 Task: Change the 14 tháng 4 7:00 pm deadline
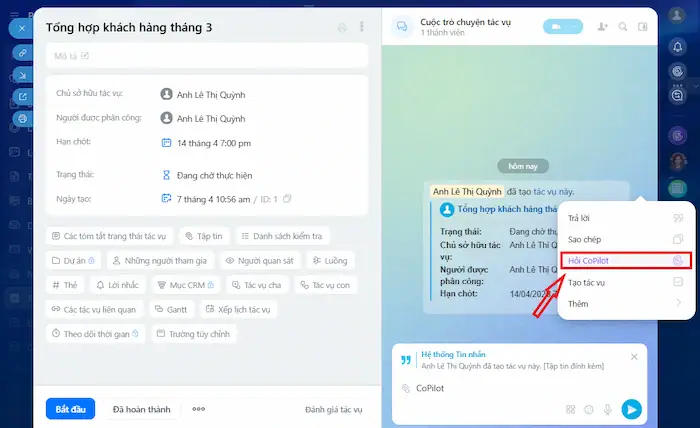(214, 143)
